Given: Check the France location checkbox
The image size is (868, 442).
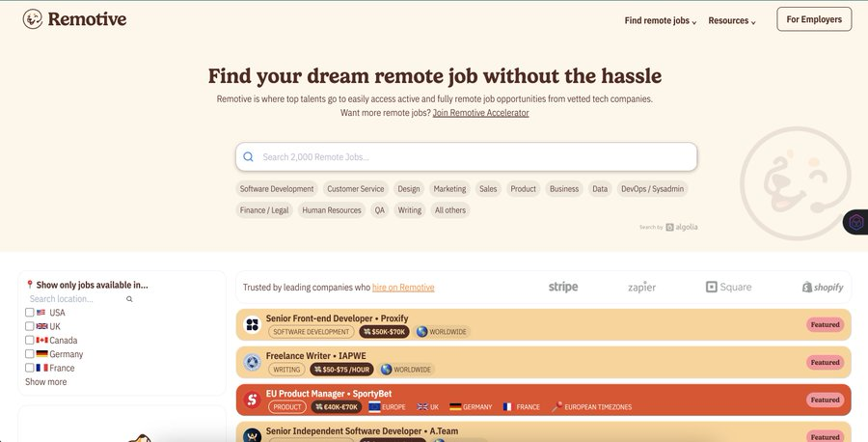Looking at the screenshot, I should pyautogui.click(x=29, y=368).
